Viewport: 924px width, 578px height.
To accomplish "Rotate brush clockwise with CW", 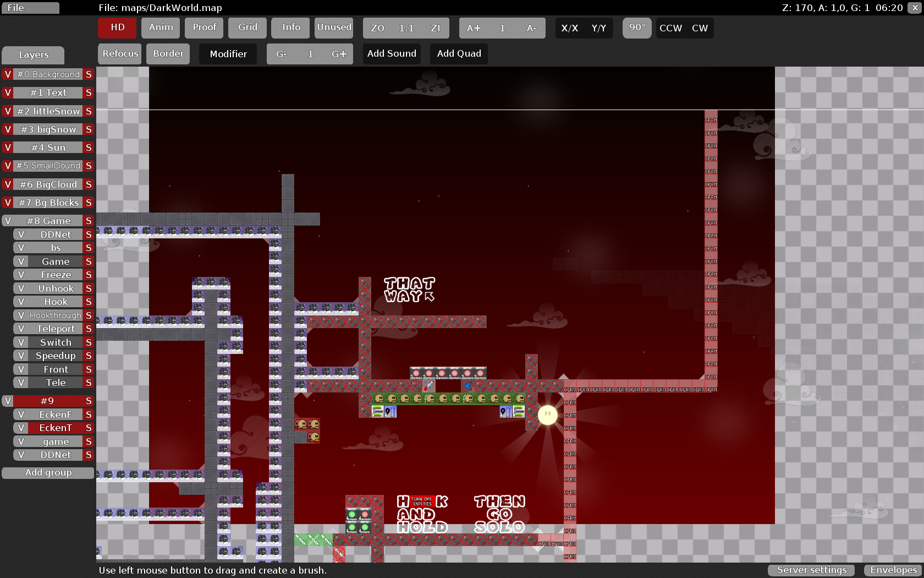I will click(700, 28).
